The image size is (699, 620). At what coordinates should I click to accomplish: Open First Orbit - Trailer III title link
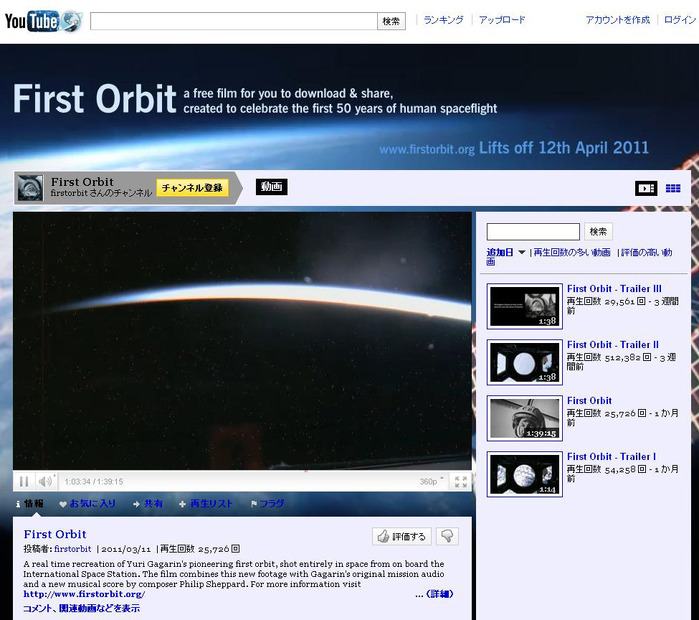click(x=614, y=288)
